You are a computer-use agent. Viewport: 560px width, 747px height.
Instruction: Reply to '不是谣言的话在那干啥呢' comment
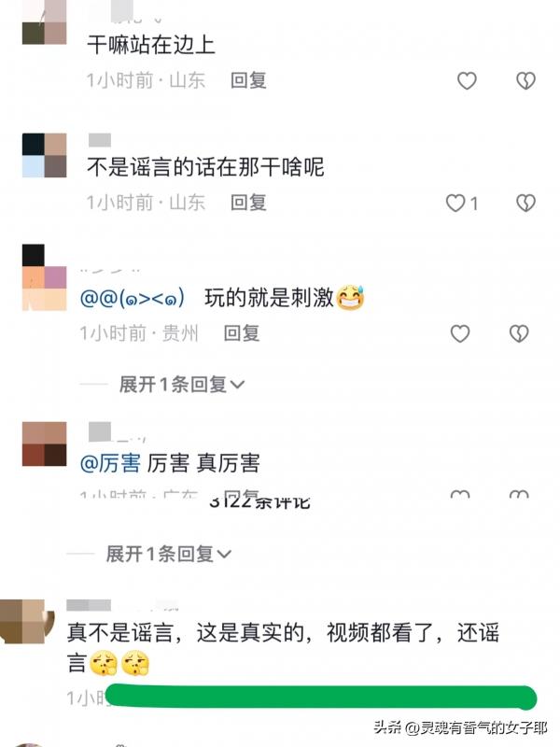(x=248, y=203)
